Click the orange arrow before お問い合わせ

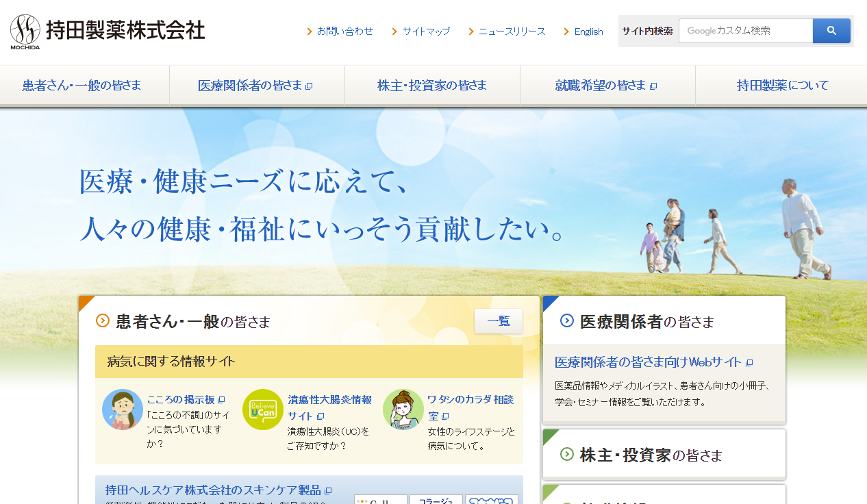[310, 32]
